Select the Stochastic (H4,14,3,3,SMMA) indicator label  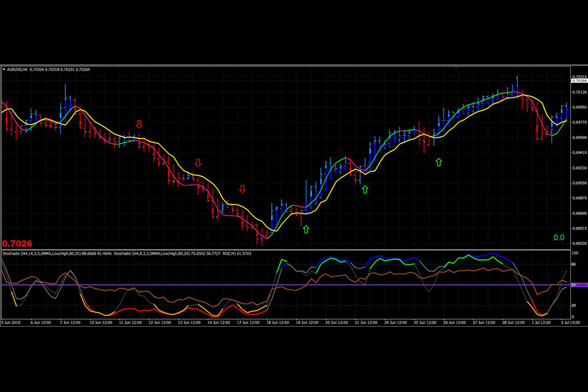pos(57,253)
